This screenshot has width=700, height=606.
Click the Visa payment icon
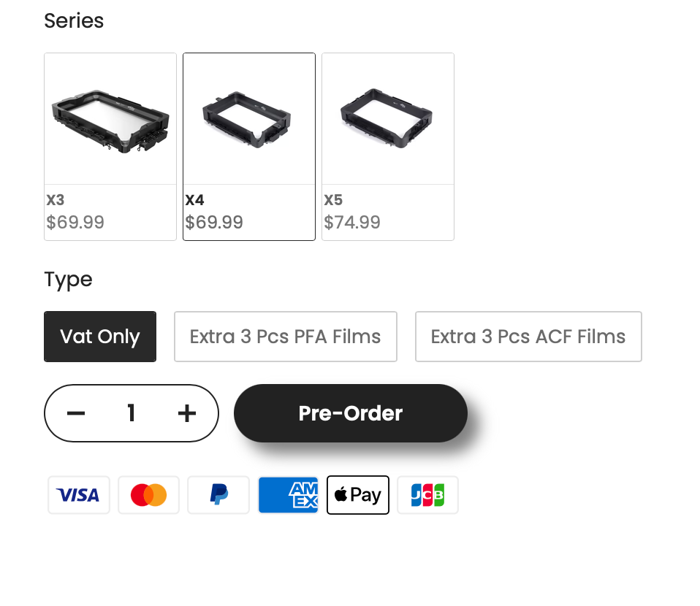pos(79,495)
